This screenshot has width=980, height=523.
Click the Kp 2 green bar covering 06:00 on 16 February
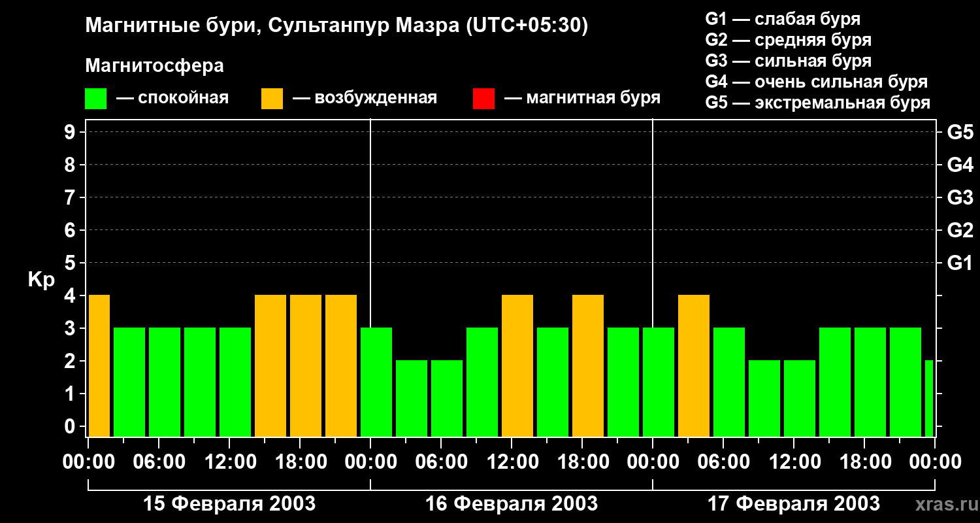(447, 398)
